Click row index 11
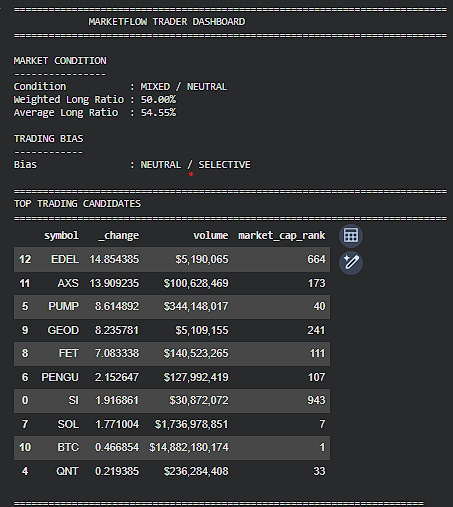The width and height of the screenshot is (453, 507). pos(25,283)
